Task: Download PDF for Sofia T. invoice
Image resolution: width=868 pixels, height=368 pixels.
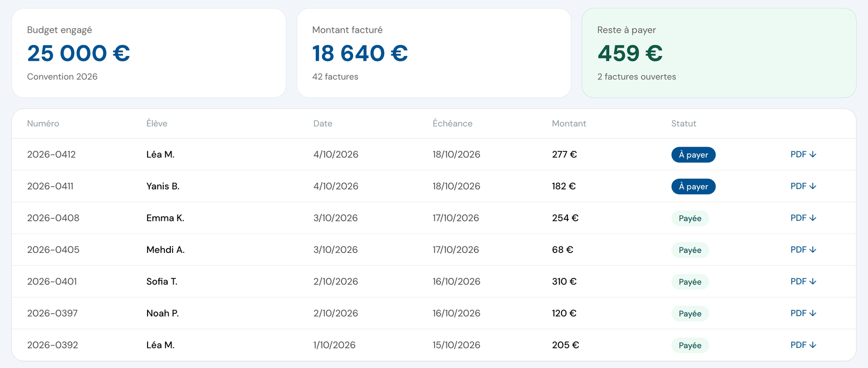Action: point(803,282)
